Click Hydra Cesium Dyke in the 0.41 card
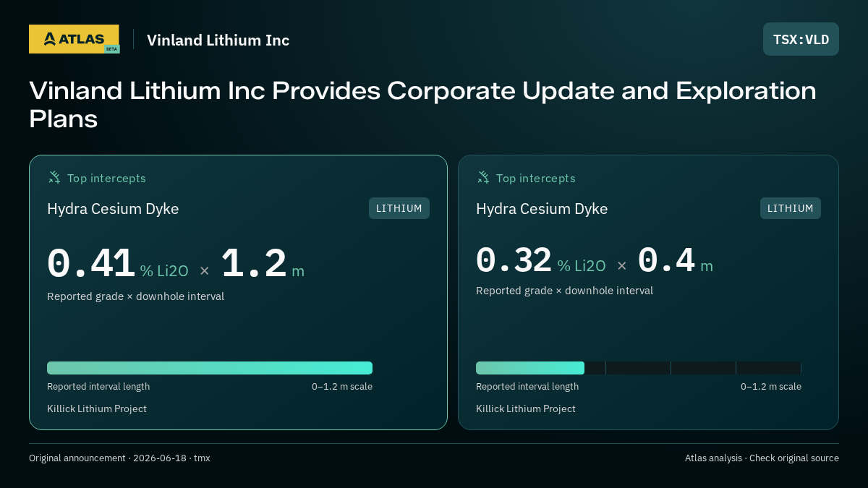The width and height of the screenshot is (868, 488). (113, 209)
